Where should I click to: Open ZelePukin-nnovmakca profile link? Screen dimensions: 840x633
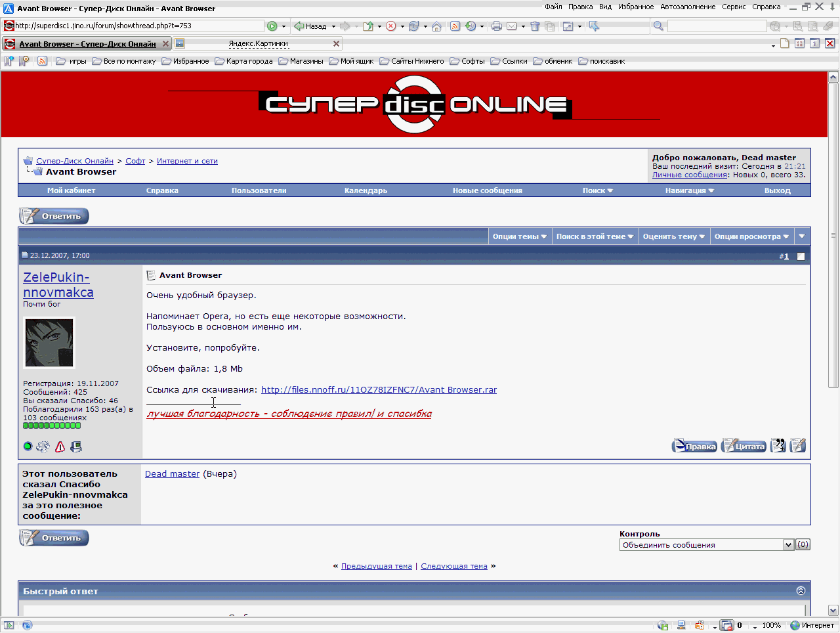click(x=58, y=284)
